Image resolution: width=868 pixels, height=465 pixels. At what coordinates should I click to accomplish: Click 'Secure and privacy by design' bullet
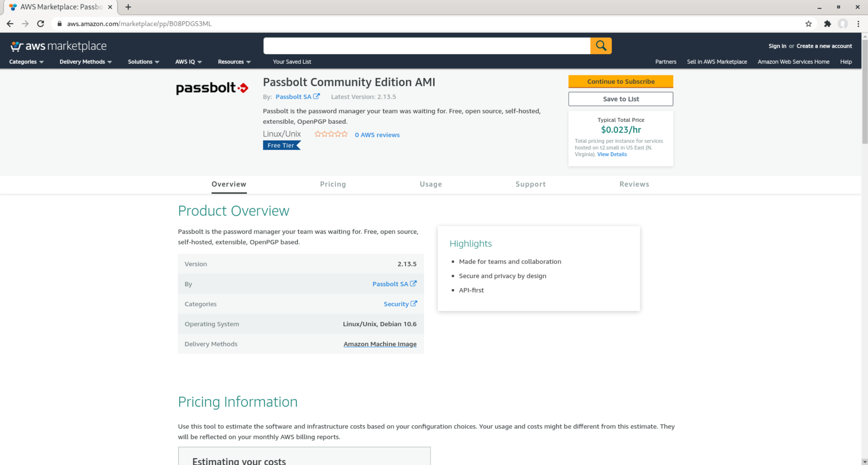(502, 276)
